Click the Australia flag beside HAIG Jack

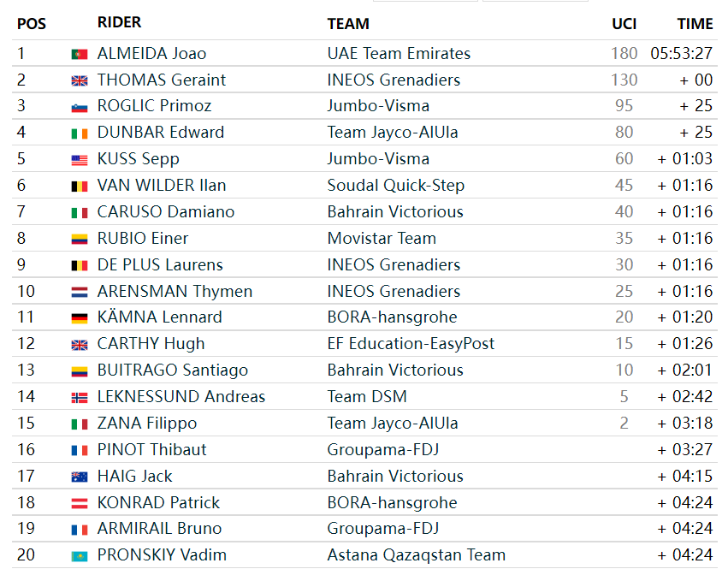click(x=80, y=477)
